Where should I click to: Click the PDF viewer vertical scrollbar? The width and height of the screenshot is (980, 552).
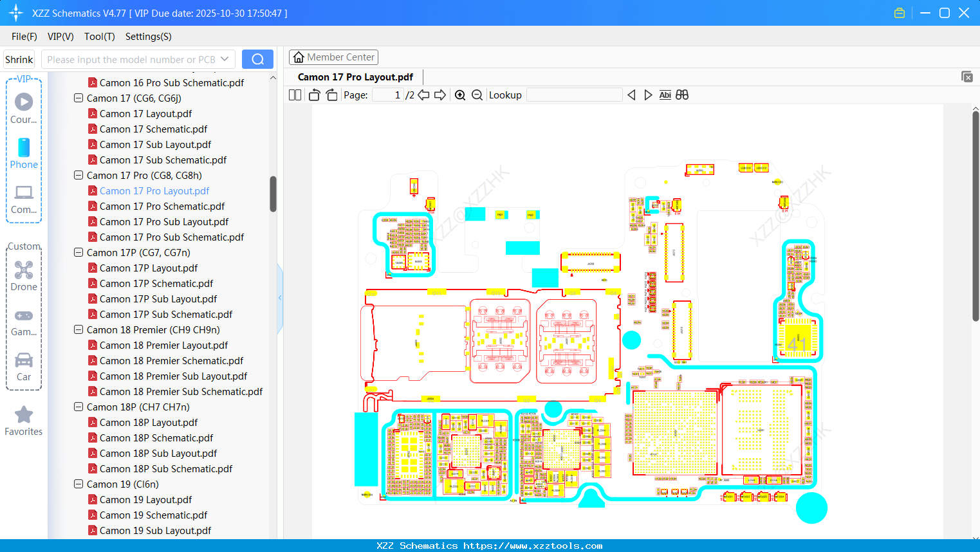(x=975, y=216)
